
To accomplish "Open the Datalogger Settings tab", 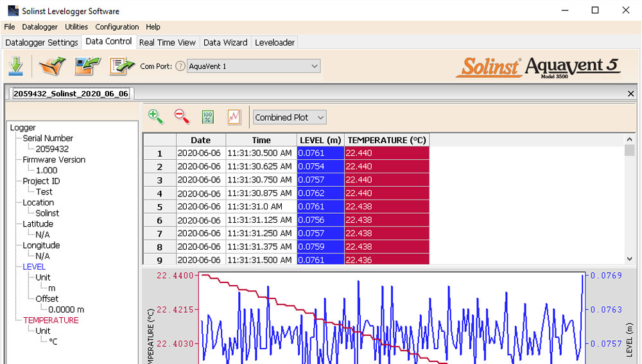I will pos(42,42).
